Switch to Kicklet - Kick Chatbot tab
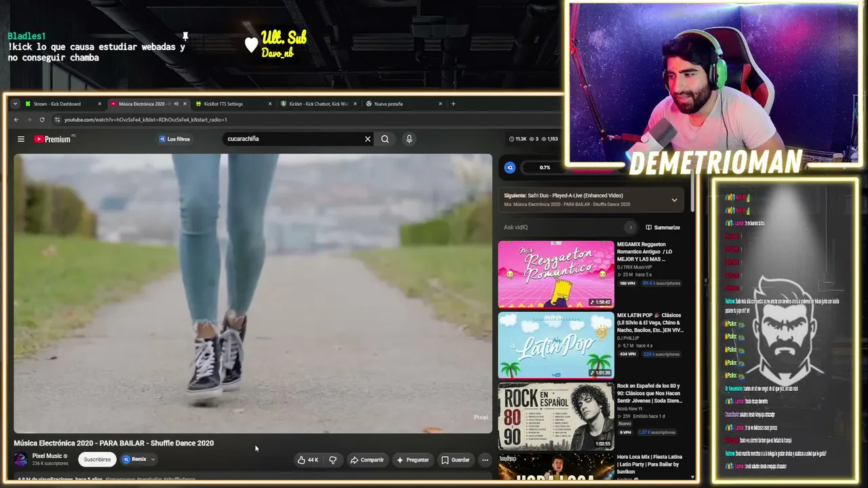 [318, 104]
